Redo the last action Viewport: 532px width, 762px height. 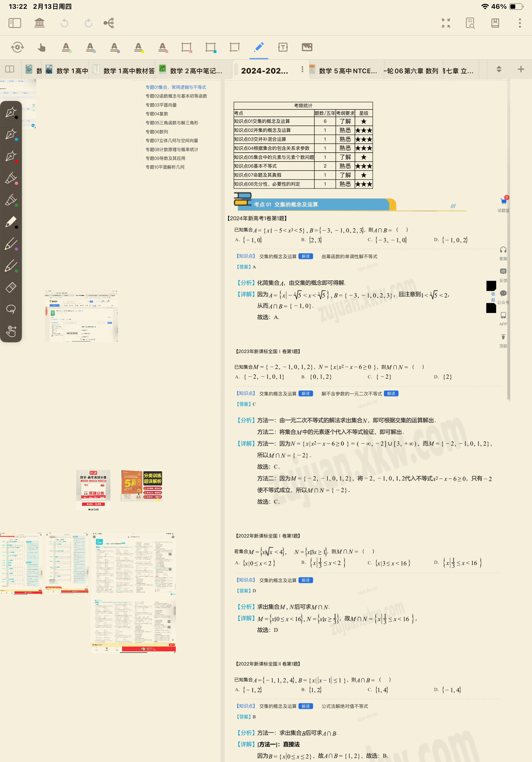point(88,23)
